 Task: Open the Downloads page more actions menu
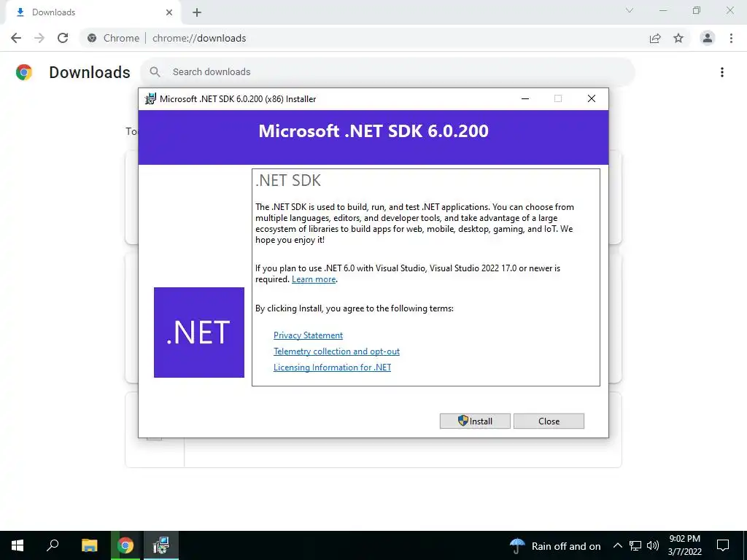tap(722, 72)
